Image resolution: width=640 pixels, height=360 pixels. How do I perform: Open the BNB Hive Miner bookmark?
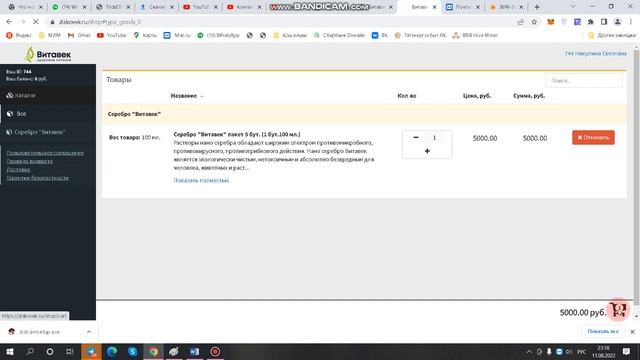pos(475,36)
